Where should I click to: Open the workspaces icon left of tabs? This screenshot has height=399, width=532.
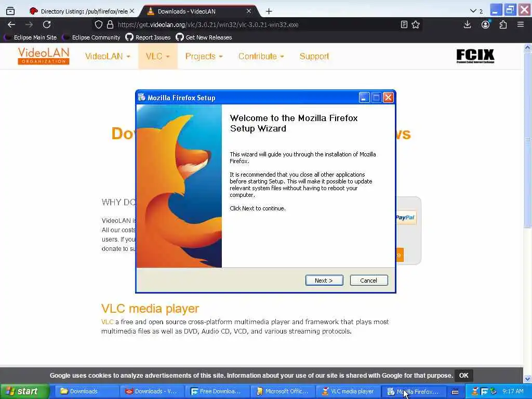coord(10,11)
